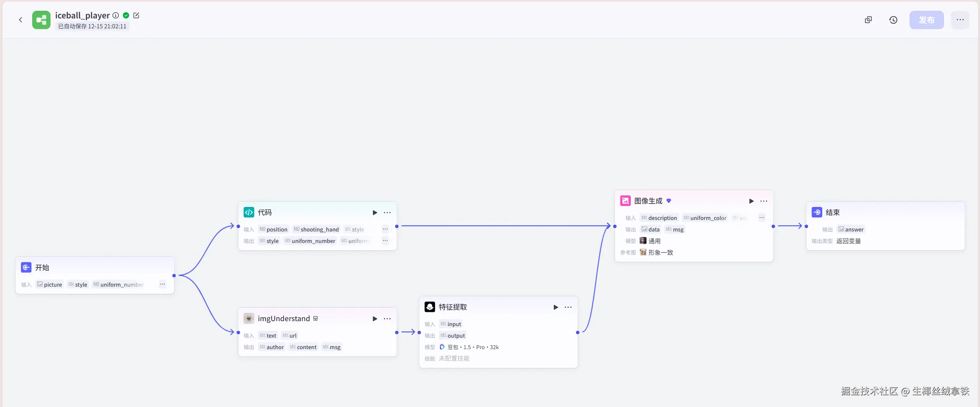Open the 代码 node options menu
Screen dimensions: 980x407
[388, 213]
